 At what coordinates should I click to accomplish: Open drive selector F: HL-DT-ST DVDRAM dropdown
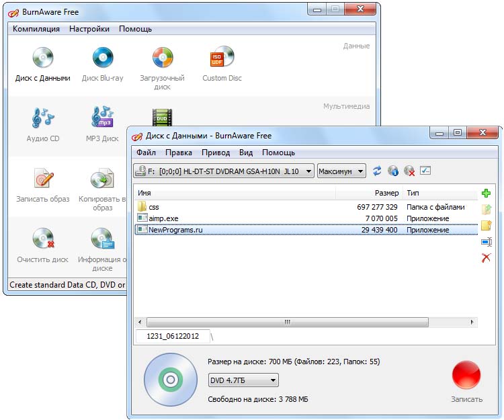pyautogui.click(x=223, y=171)
